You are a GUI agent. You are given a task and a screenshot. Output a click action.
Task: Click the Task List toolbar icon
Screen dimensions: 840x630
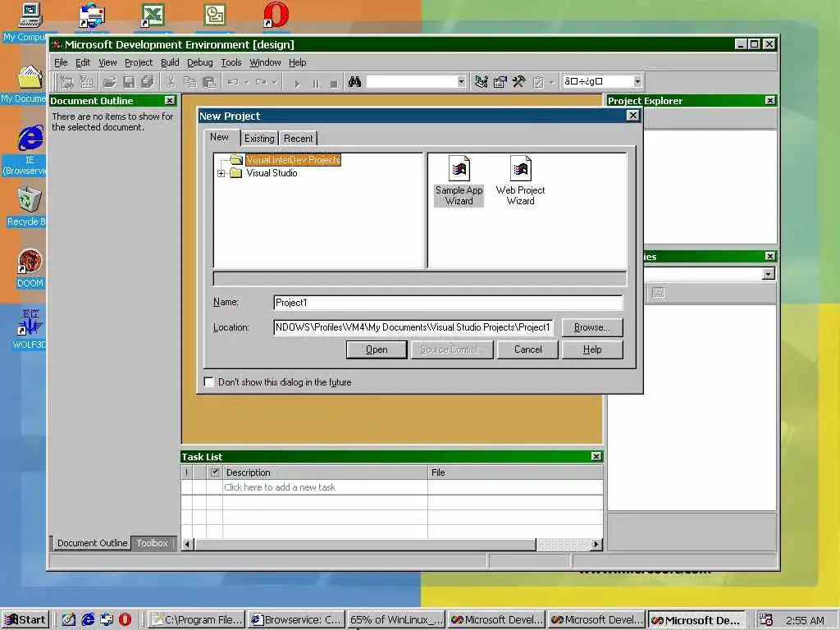coord(538,82)
